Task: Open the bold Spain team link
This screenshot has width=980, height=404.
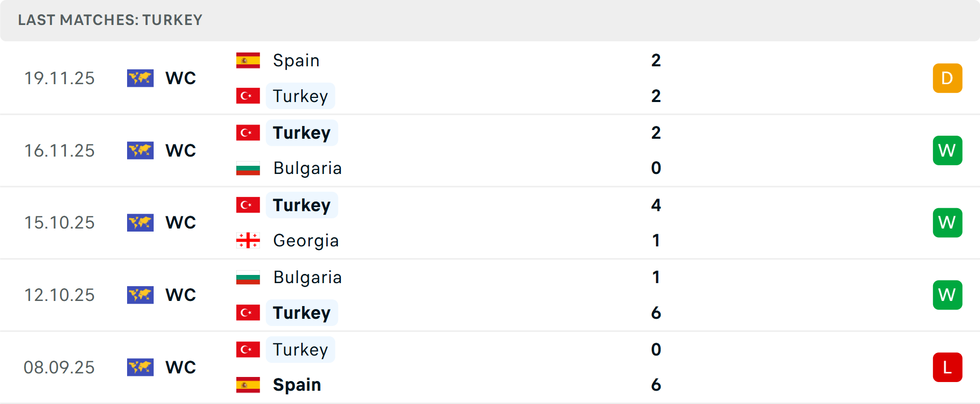Action: click(297, 385)
